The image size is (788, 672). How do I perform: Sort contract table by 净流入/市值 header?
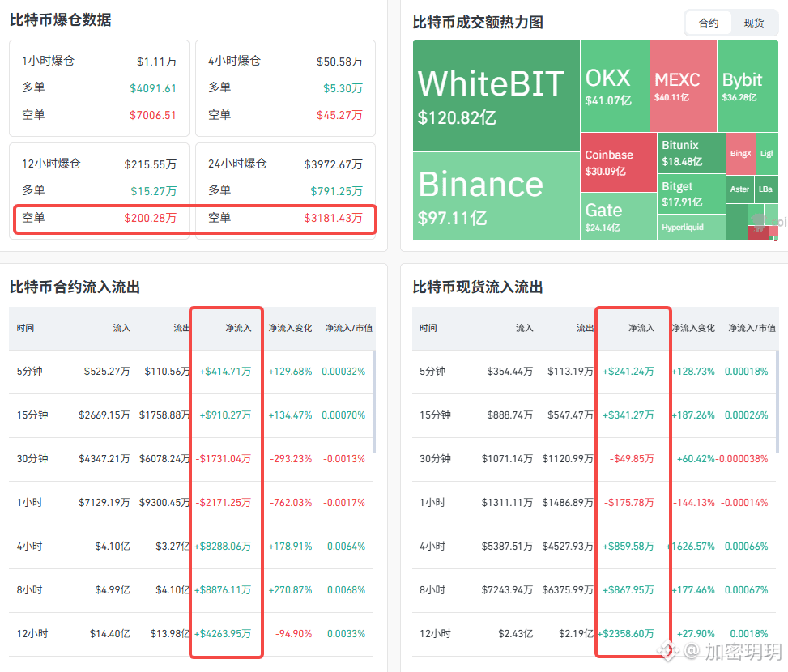coord(349,328)
